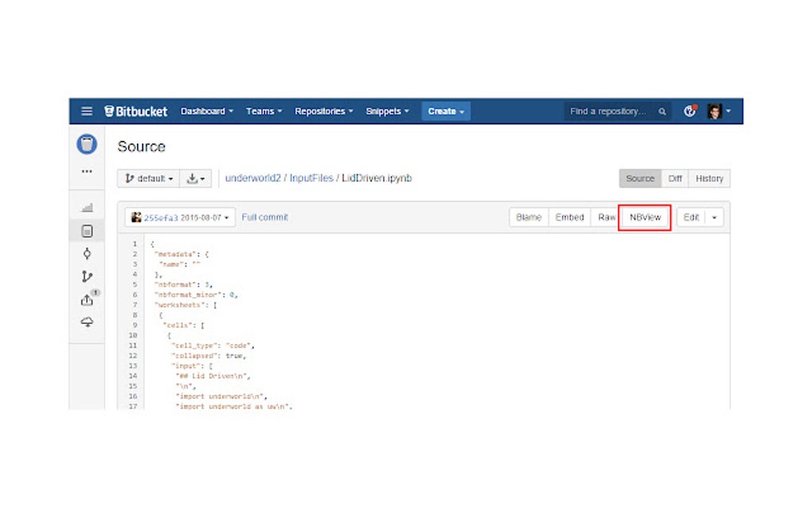Click the downloads icon in the sidebar
This screenshot has height=508, width=812.
point(87,322)
